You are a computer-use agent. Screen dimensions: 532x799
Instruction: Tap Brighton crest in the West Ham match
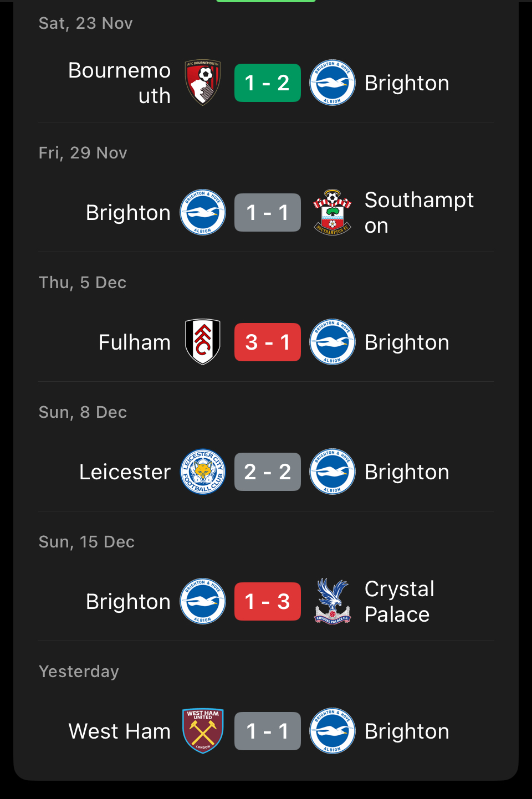(x=332, y=731)
